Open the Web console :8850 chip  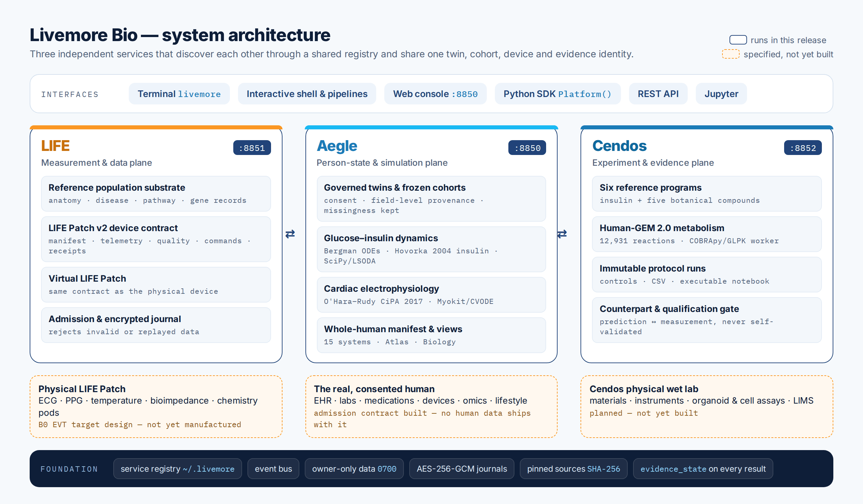pos(435,94)
